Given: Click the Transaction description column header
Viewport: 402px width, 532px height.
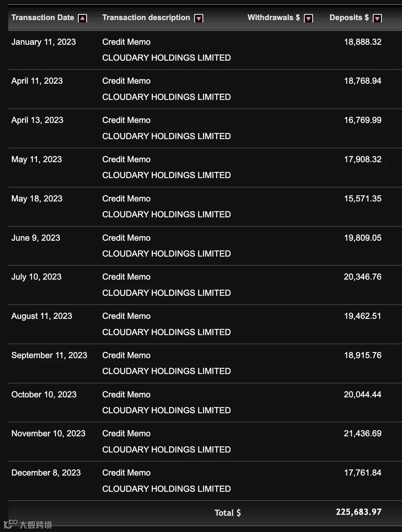Looking at the screenshot, I should point(146,17).
